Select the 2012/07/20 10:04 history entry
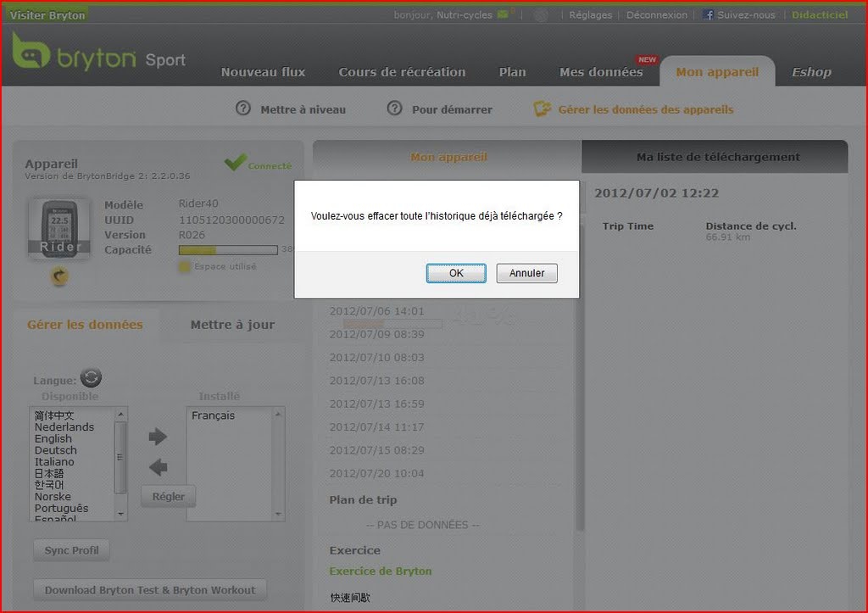Image resolution: width=868 pixels, height=613 pixels. click(x=377, y=473)
